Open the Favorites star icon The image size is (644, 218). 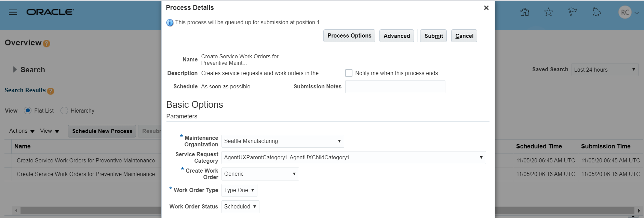tap(548, 12)
